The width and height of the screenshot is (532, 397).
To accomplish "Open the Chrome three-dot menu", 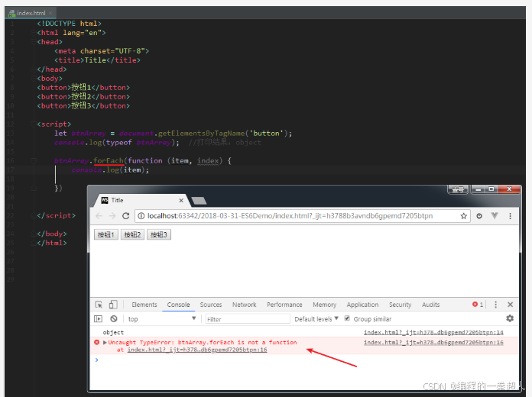I will click(x=510, y=216).
